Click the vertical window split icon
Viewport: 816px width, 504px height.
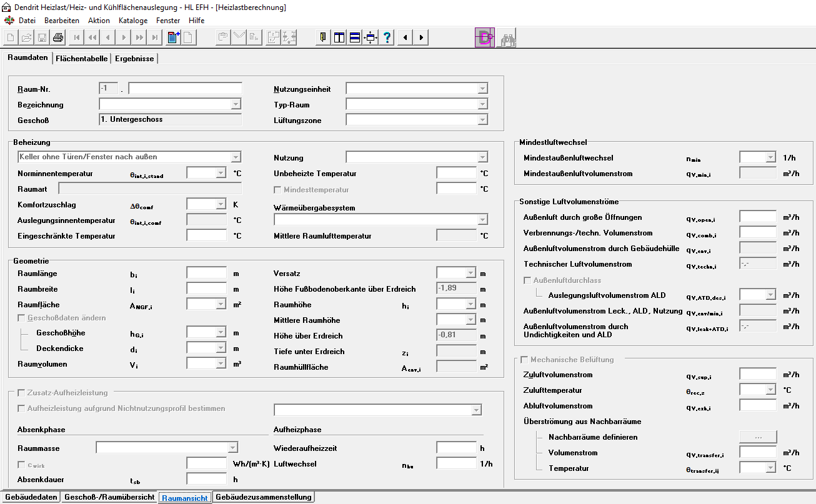(x=339, y=37)
